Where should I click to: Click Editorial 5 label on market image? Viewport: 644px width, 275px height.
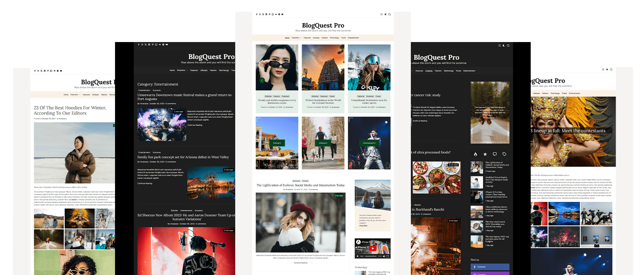click(x=277, y=143)
